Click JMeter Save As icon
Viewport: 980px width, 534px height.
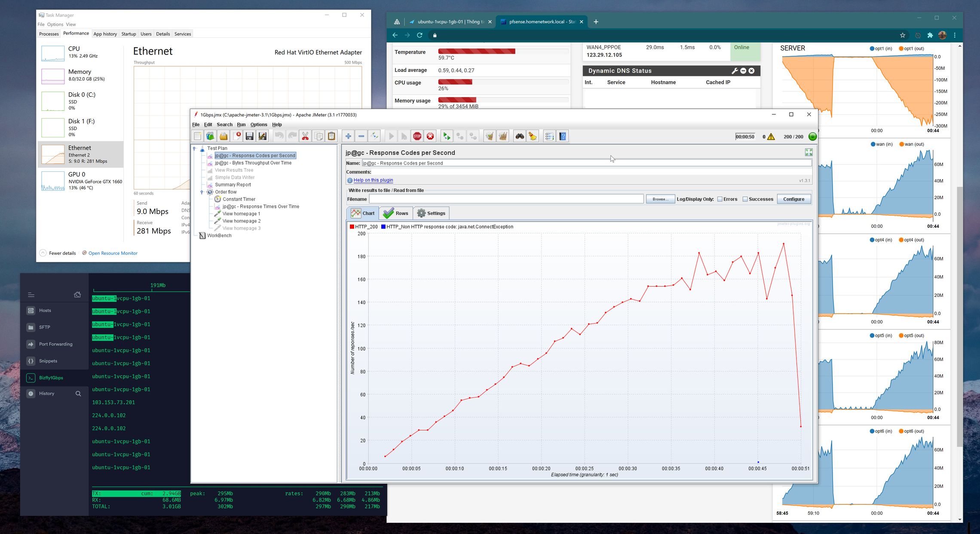coord(263,136)
